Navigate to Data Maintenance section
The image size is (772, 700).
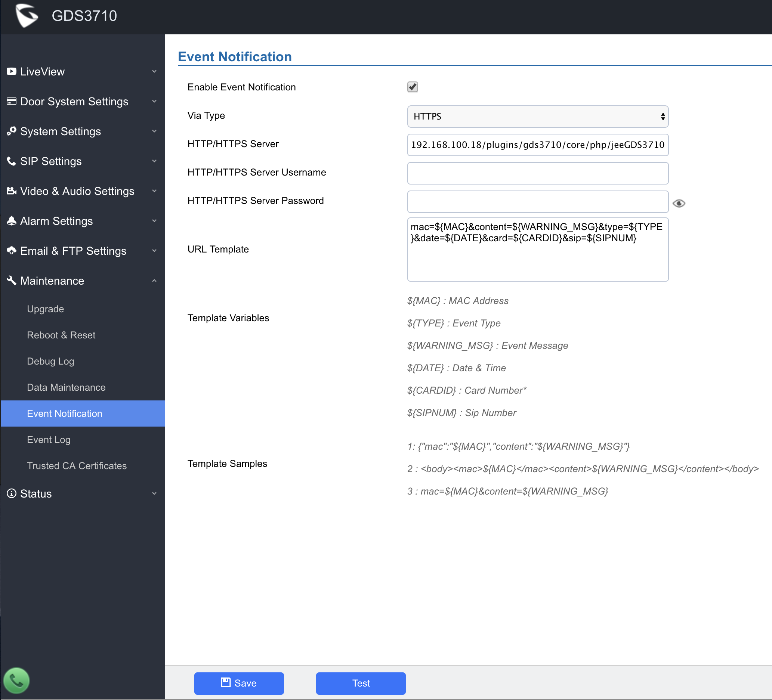coord(66,387)
